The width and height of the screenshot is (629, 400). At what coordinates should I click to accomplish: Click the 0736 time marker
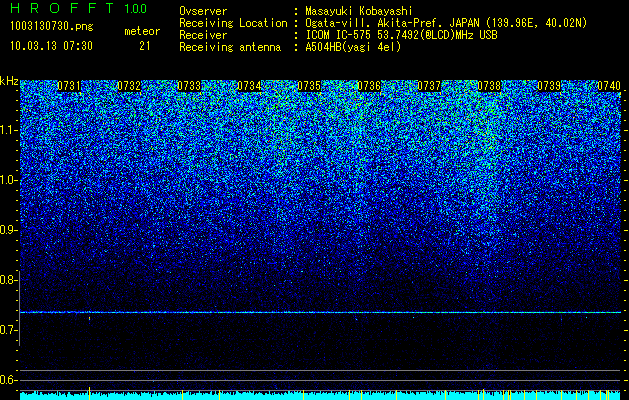pos(369,86)
